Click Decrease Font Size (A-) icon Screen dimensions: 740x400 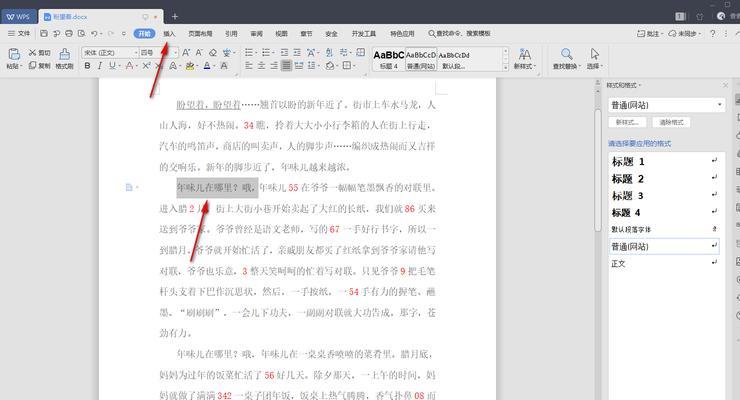[x=199, y=52]
